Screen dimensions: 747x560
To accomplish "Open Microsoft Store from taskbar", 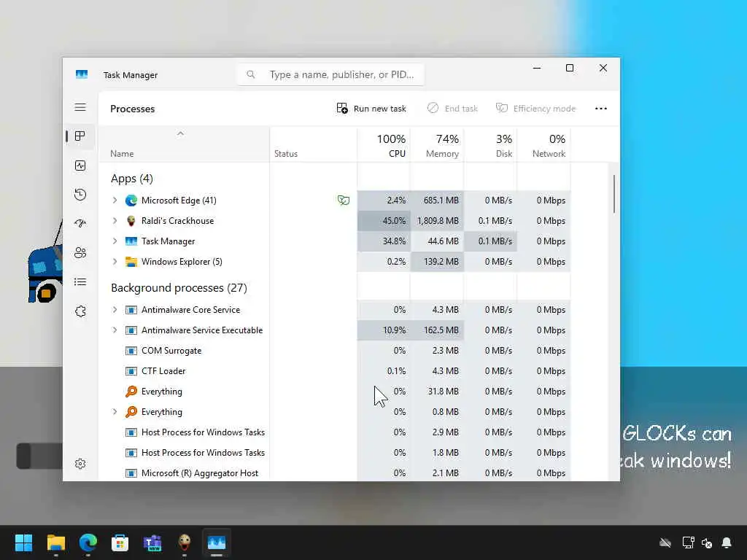I will click(120, 542).
